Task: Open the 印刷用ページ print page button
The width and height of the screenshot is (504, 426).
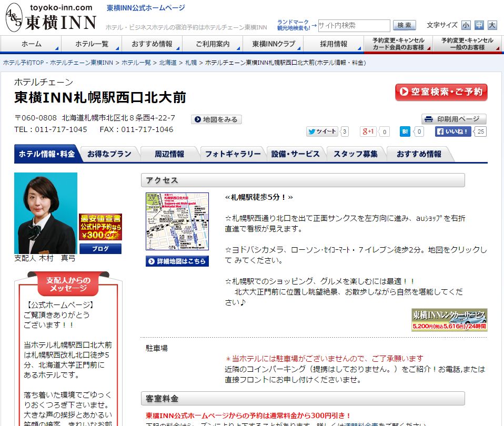Action: tap(454, 119)
